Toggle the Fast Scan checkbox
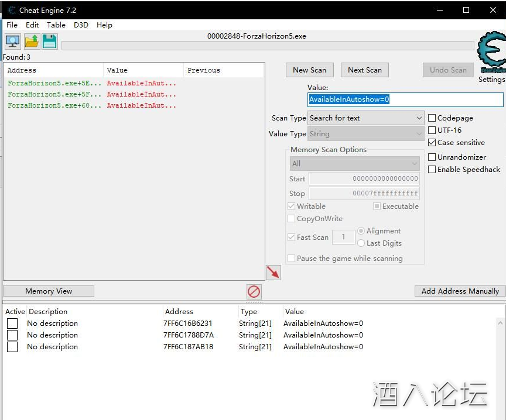The width and height of the screenshot is (506, 420). (x=291, y=237)
